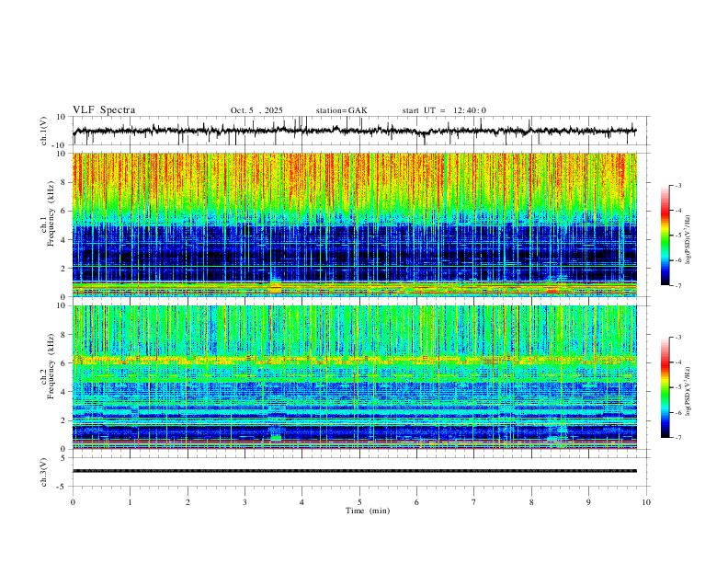Click the ch.2 spectrogram panel
The image size is (728, 563).
354,377
